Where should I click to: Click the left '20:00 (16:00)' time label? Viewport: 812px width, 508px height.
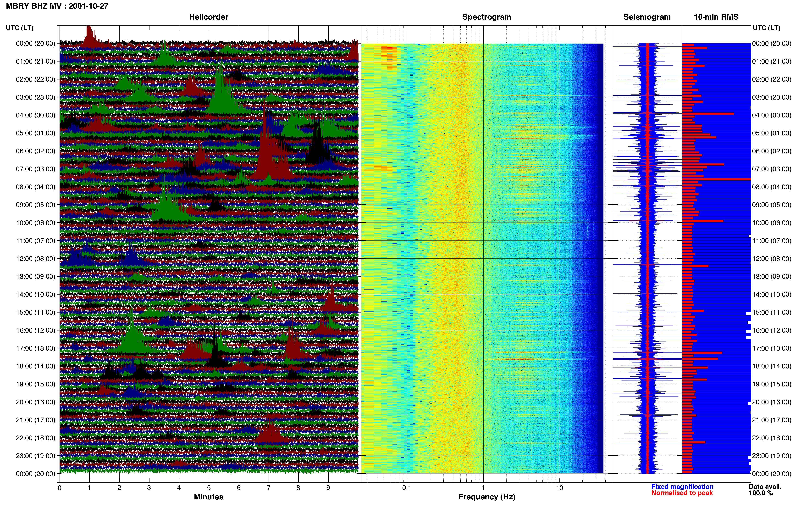pyautogui.click(x=36, y=402)
